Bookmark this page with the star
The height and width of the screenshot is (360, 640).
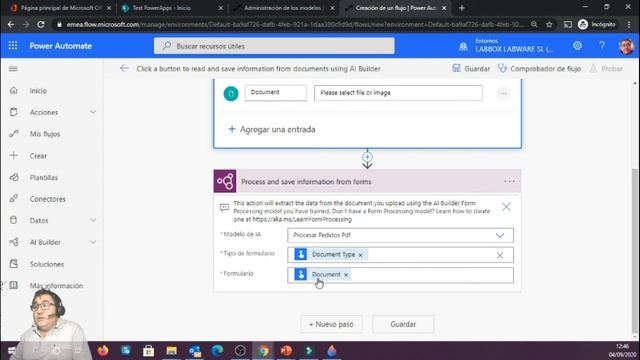(x=549, y=24)
